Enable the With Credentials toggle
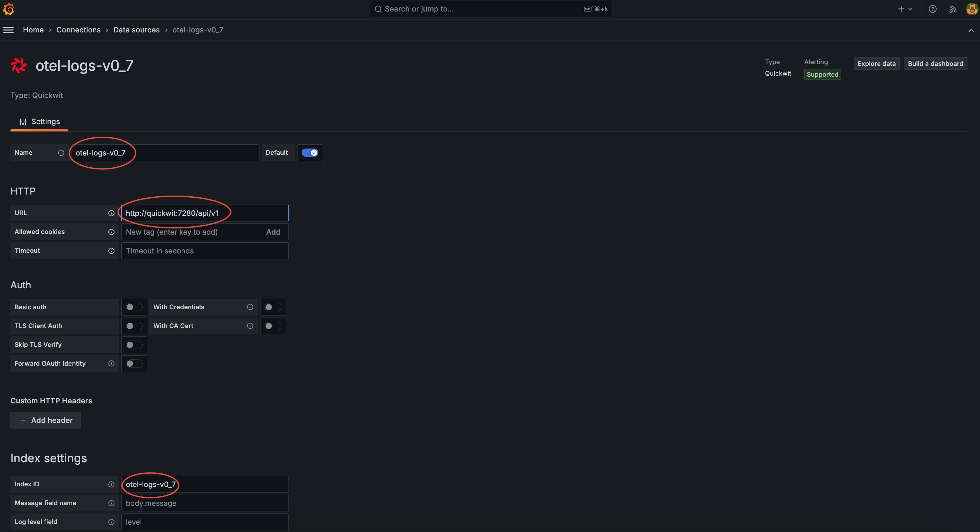The image size is (980, 532). 273,307
